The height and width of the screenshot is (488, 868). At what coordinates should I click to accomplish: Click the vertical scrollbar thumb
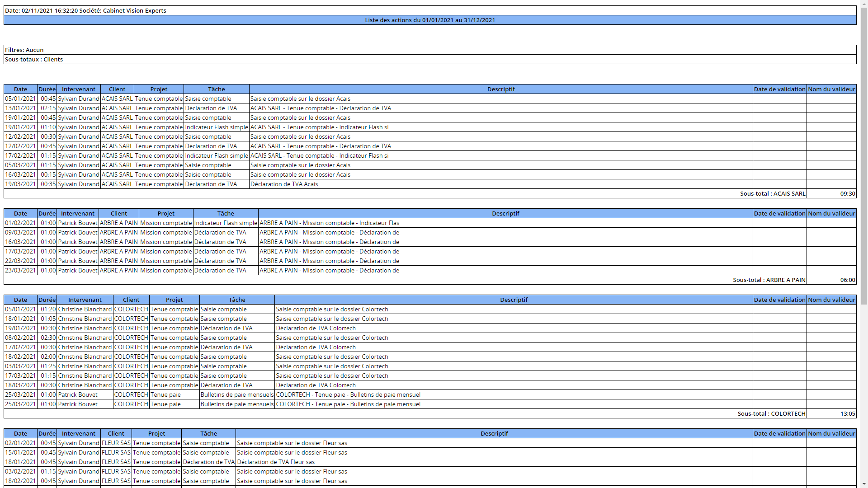tap(864, 154)
